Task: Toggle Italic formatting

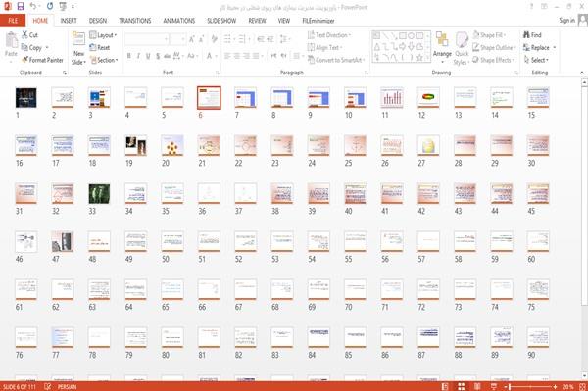Action: [138, 56]
